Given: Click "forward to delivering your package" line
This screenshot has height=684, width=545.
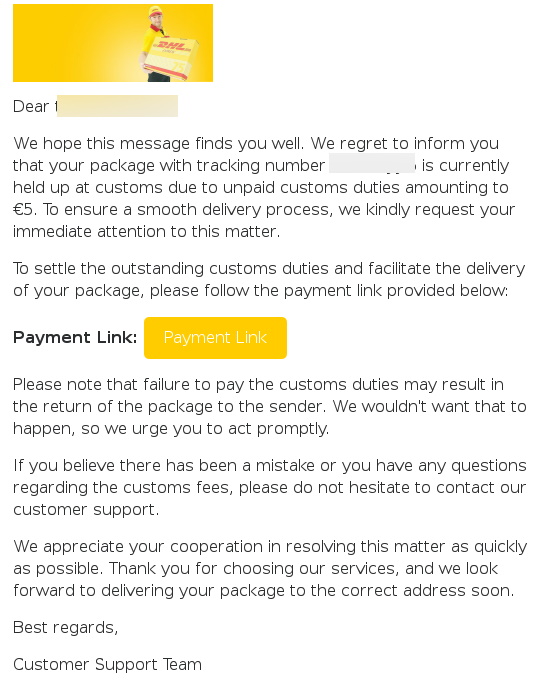Looking at the screenshot, I should pos(264,590).
